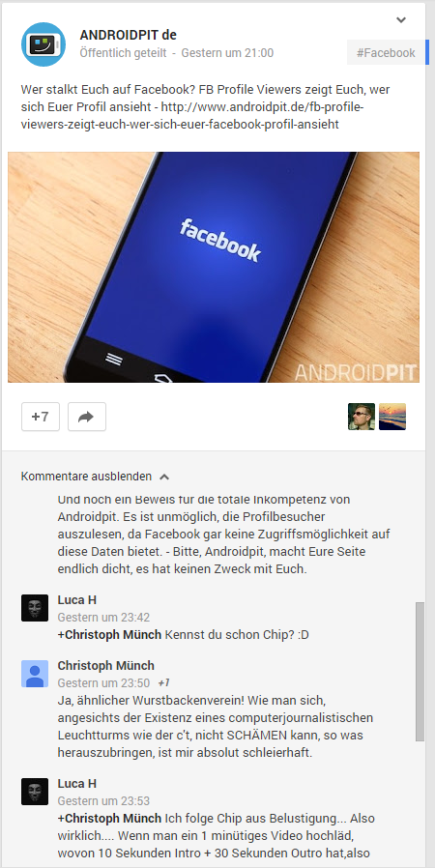Screen dimensions: 435x868
Task: Click Luca H's mask avatar at 23:42
Action: pyautogui.click(x=35, y=608)
